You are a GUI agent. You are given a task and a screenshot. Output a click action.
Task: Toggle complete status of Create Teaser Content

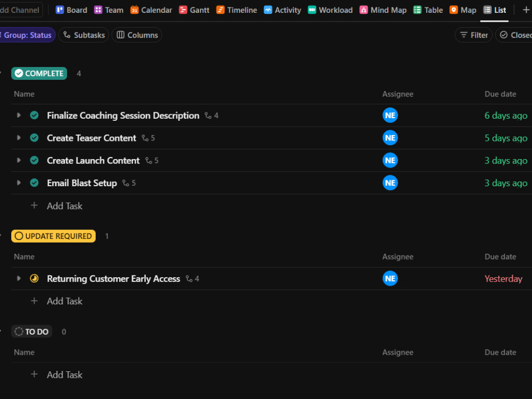[34, 138]
